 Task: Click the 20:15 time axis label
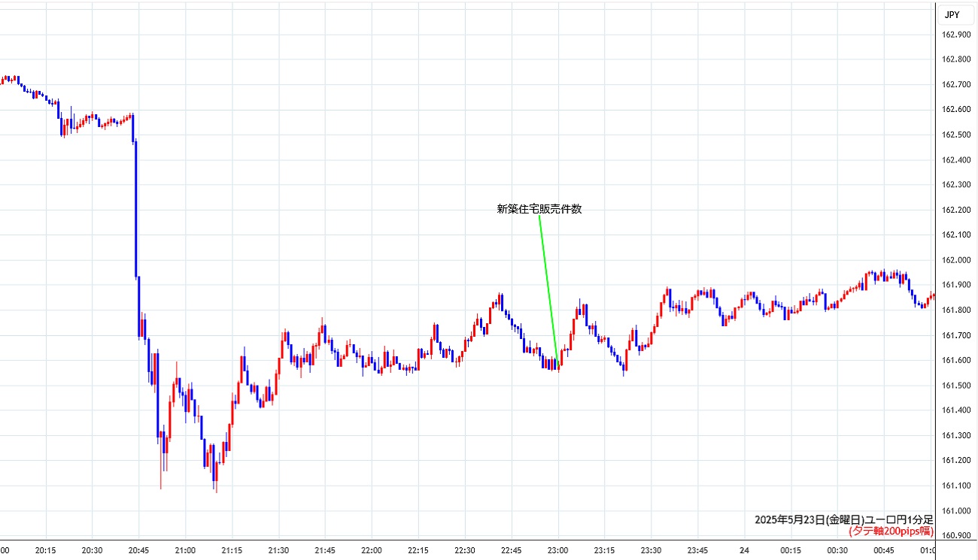[x=46, y=550]
